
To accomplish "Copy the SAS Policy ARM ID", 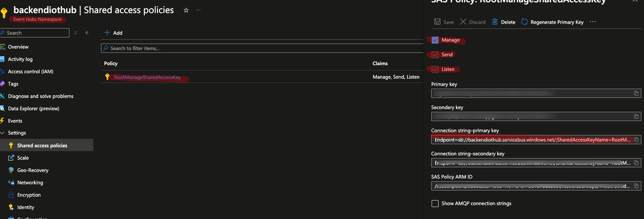I will tap(636, 186).
